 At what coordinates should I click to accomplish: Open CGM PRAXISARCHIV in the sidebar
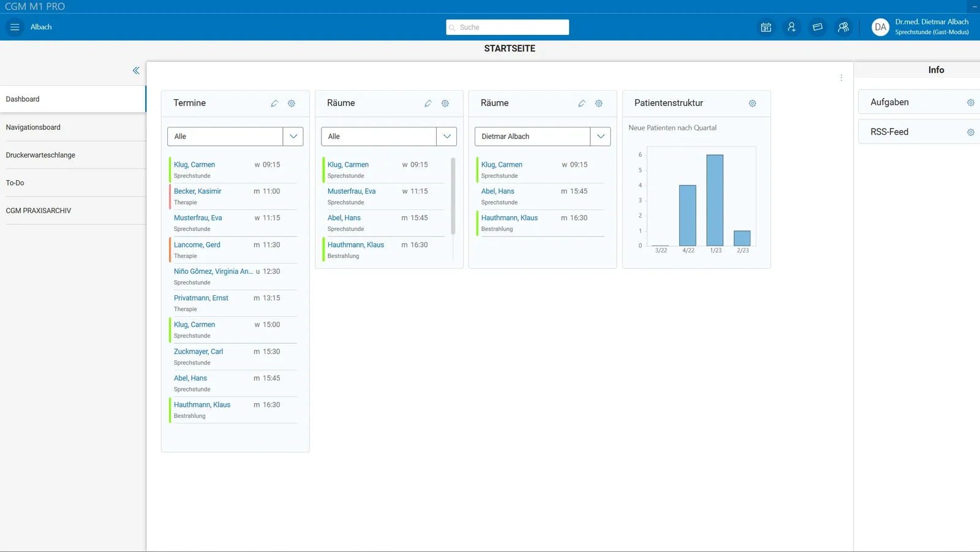pyautogui.click(x=73, y=210)
